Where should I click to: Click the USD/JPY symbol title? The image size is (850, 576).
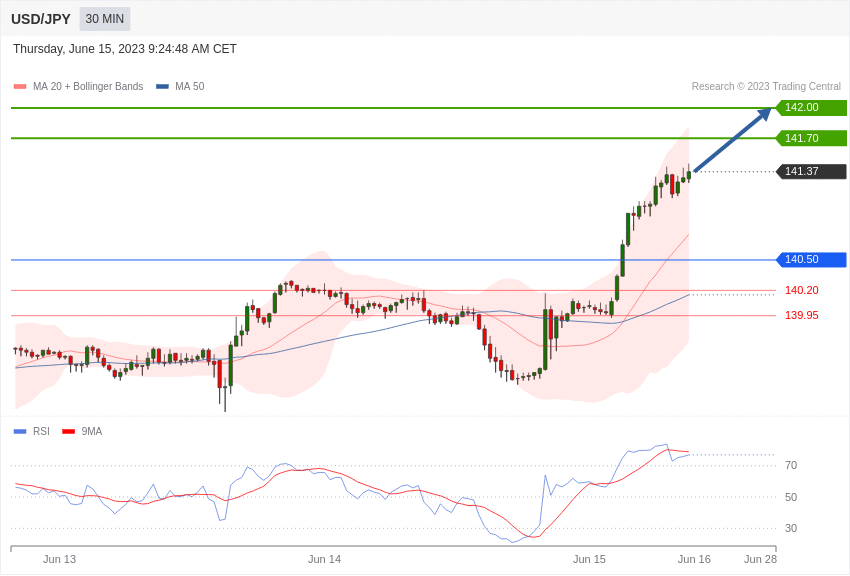point(41,19)
